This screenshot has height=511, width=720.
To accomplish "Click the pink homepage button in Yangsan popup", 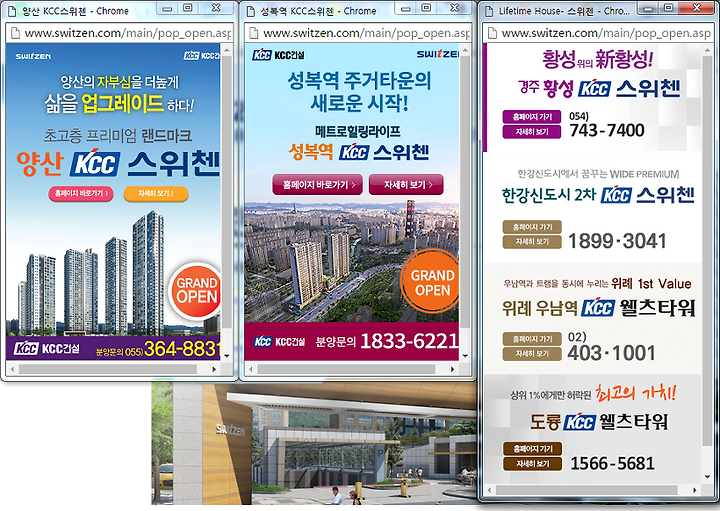I will [x=81, y=194].
